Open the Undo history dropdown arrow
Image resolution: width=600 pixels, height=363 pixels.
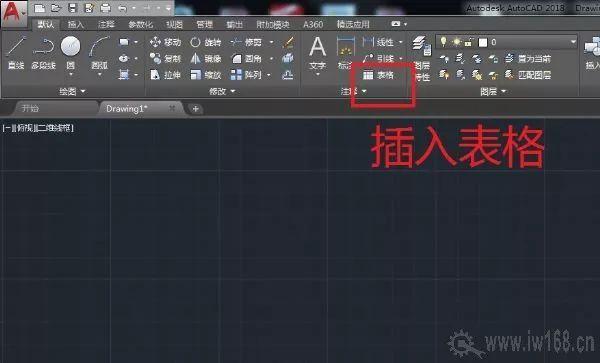click(134, 8)
